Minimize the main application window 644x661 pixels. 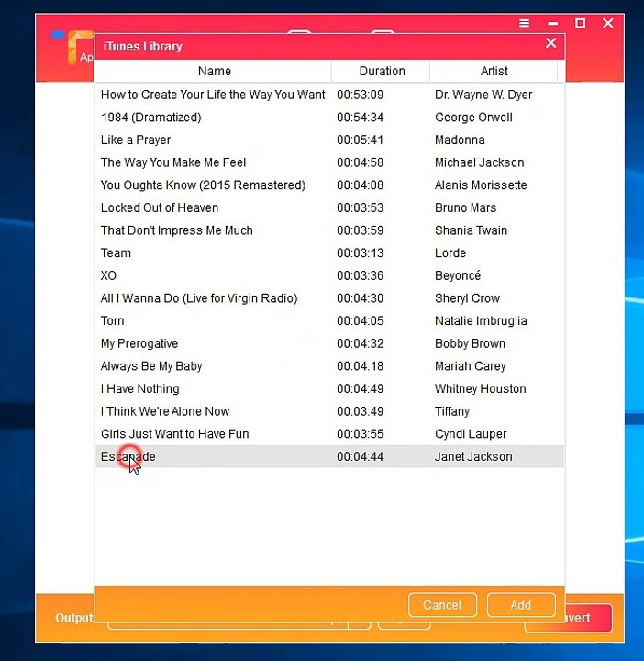coord(553,24)
